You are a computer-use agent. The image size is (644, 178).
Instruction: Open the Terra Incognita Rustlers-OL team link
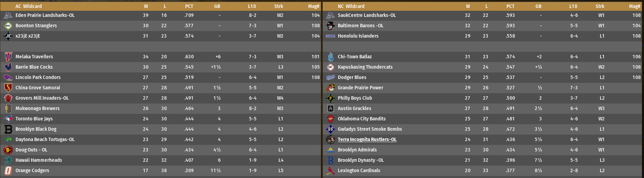[367, 140]
